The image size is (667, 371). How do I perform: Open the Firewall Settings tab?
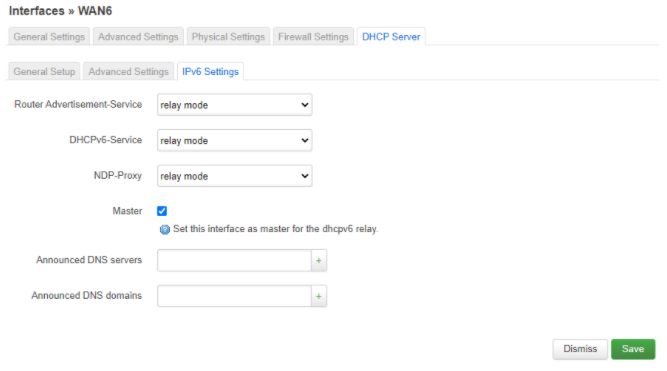click(x=314, y=37)
